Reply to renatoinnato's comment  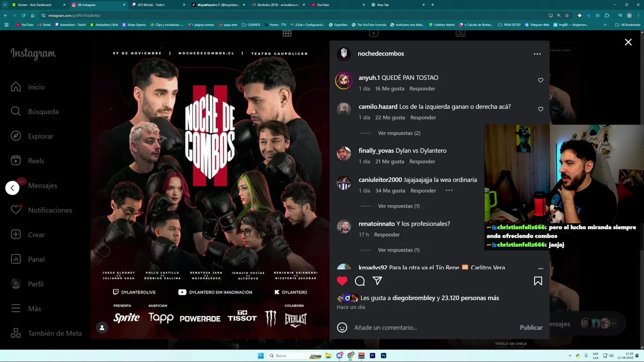[x=387, y=235]
